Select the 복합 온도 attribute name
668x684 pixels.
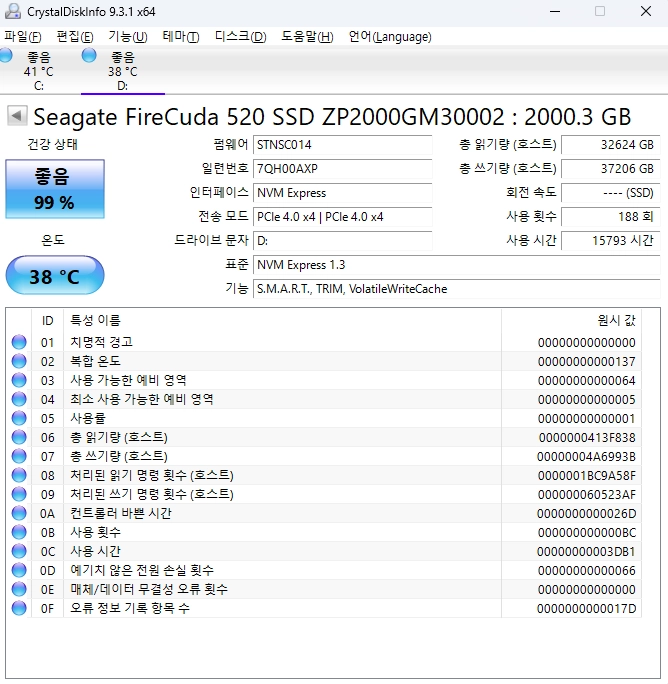click(96, 361)
